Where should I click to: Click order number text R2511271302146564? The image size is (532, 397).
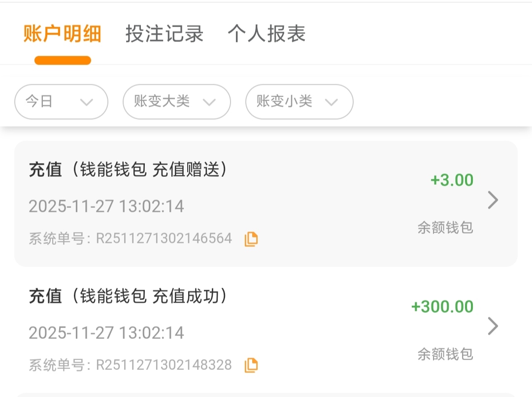164,239
